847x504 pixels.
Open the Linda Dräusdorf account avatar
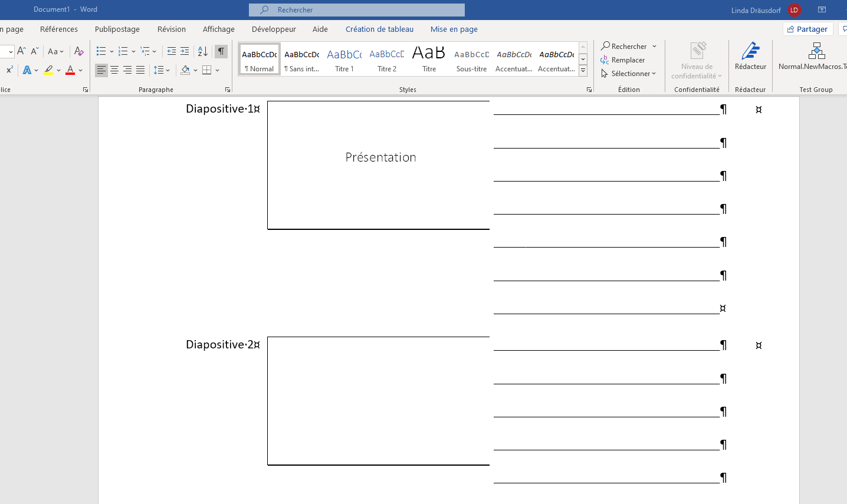[794, 10]
